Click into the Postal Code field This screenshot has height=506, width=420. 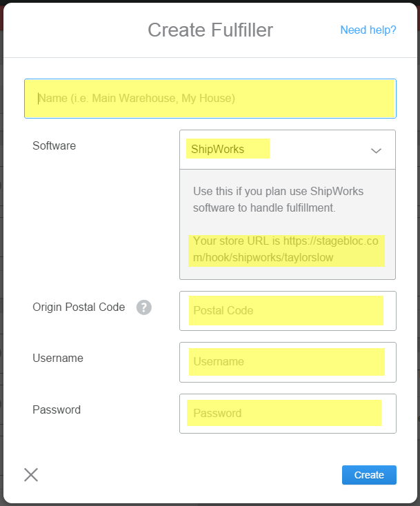(x=288, y=311)
